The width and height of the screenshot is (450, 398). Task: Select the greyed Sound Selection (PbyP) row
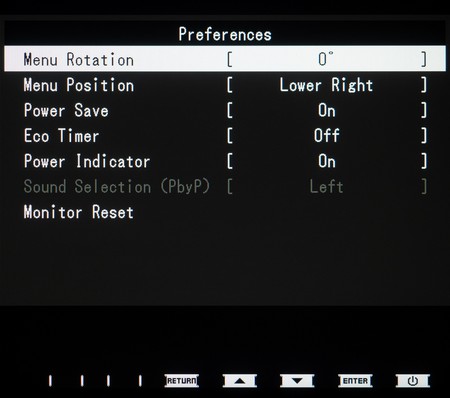[x=225, y=186]
